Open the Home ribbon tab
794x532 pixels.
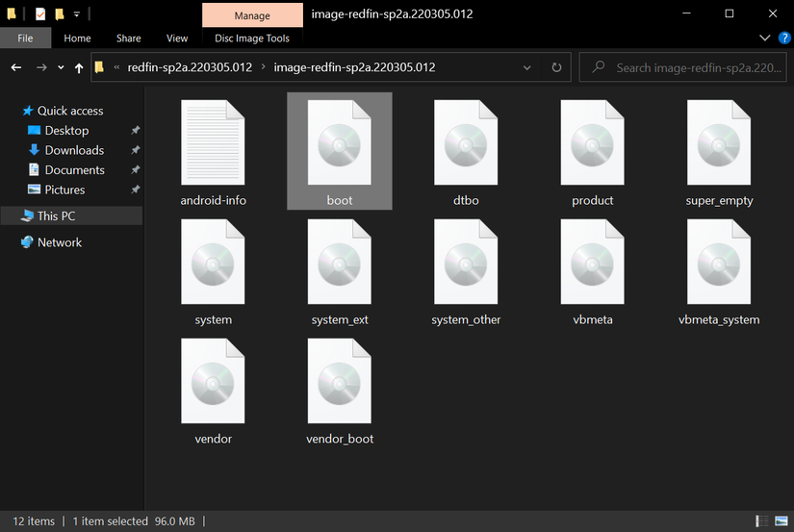[x=77, y=38]
